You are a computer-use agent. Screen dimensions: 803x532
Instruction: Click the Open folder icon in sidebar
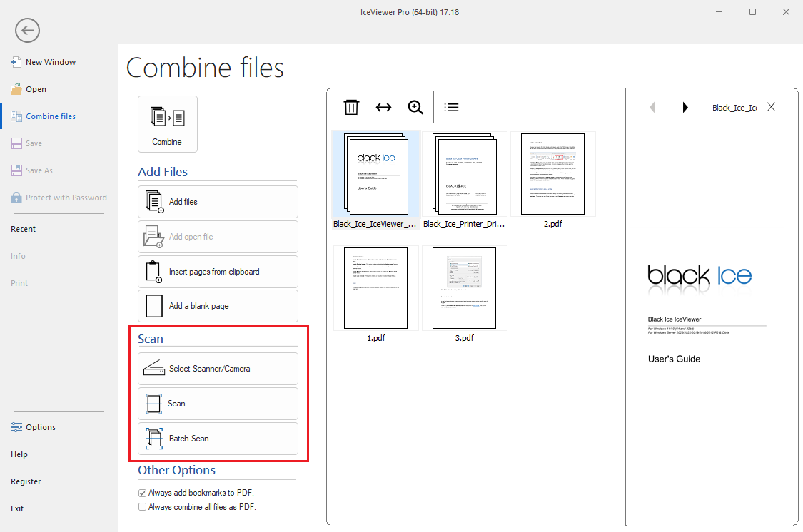point(16,89)
